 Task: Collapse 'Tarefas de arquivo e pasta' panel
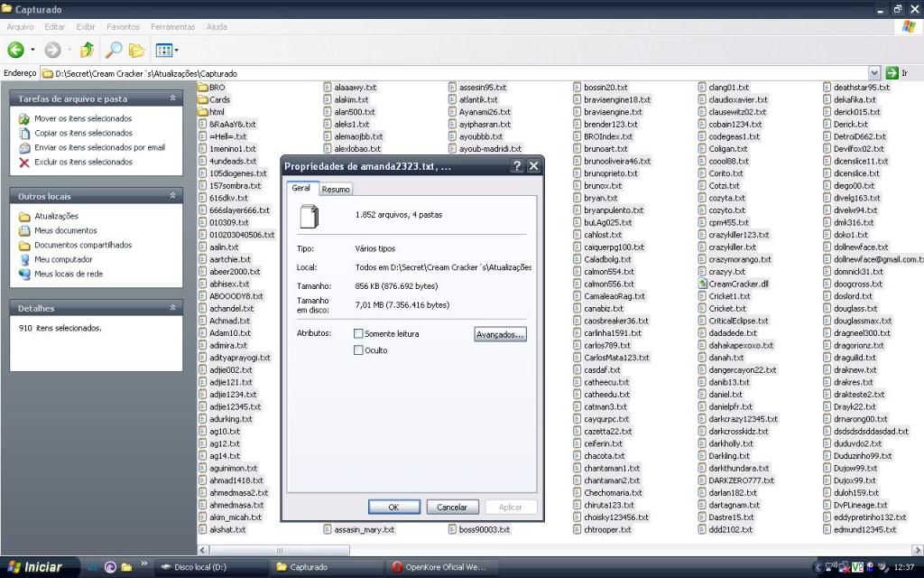click(x=172, y=98)
